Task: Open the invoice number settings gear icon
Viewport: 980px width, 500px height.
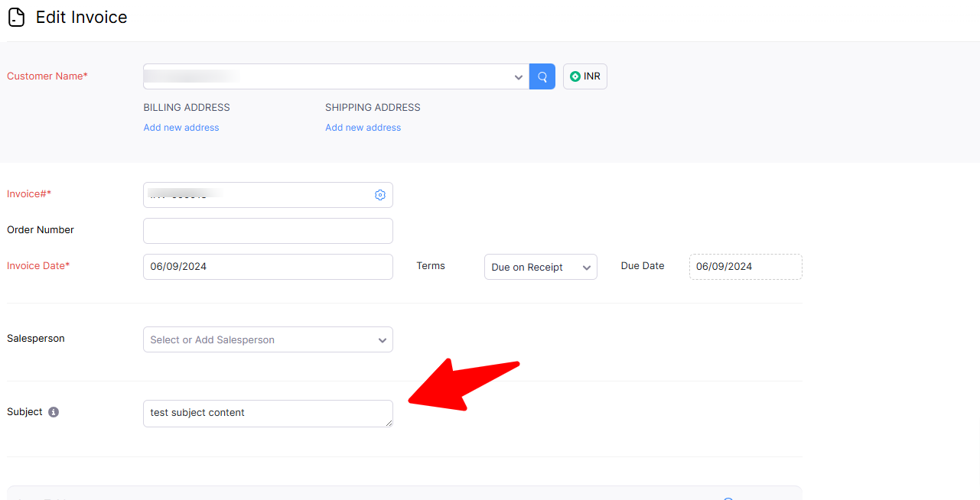Action: (x=380, y=195)
